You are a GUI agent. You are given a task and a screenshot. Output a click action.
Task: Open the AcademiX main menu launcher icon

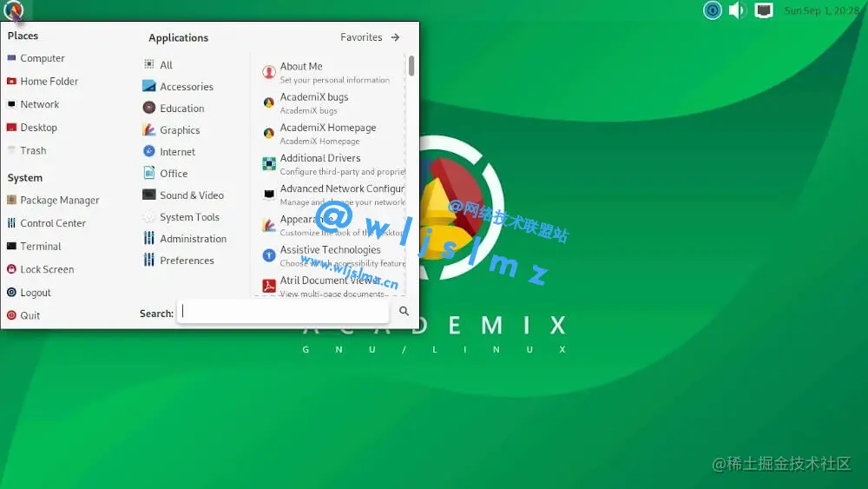click(x=13, y=10)
